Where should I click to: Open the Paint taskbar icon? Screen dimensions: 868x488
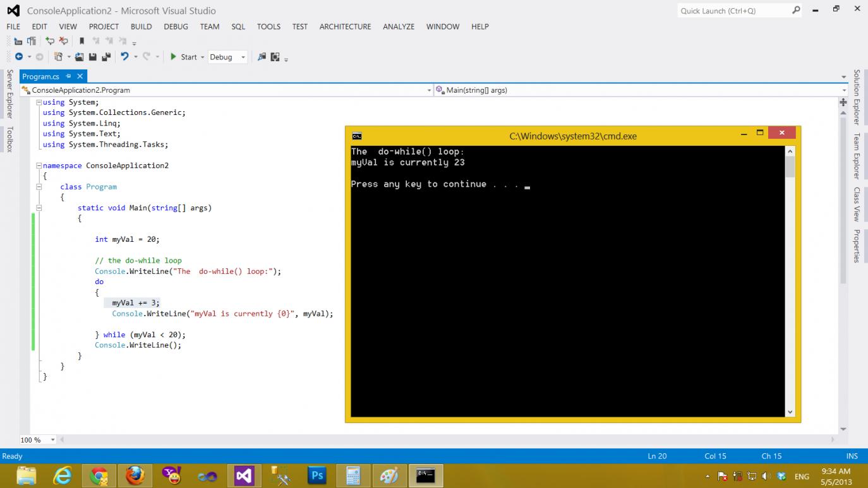click(x=389, y=475)
